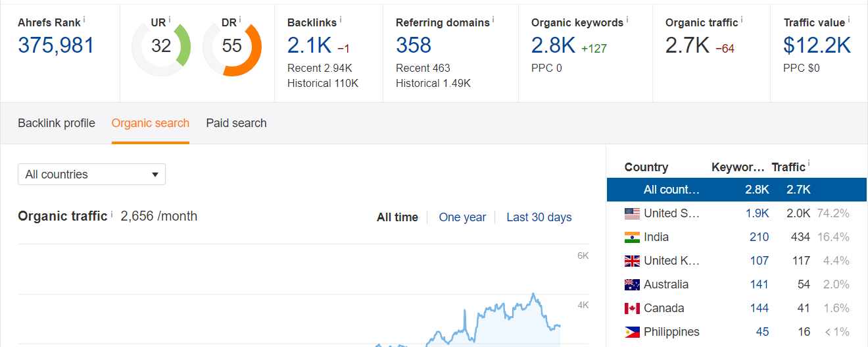
Task: Click the Keywords column header
Action: coord(738,167)
